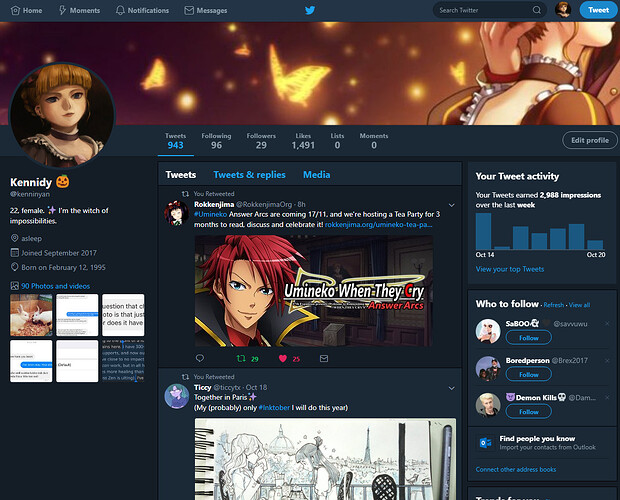
Task: Click the search magnifier icon
Action: tap(537, 10)
